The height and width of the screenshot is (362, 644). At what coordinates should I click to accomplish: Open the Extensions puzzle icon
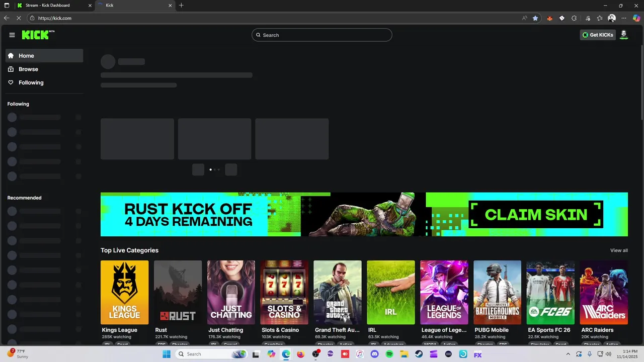574,18
